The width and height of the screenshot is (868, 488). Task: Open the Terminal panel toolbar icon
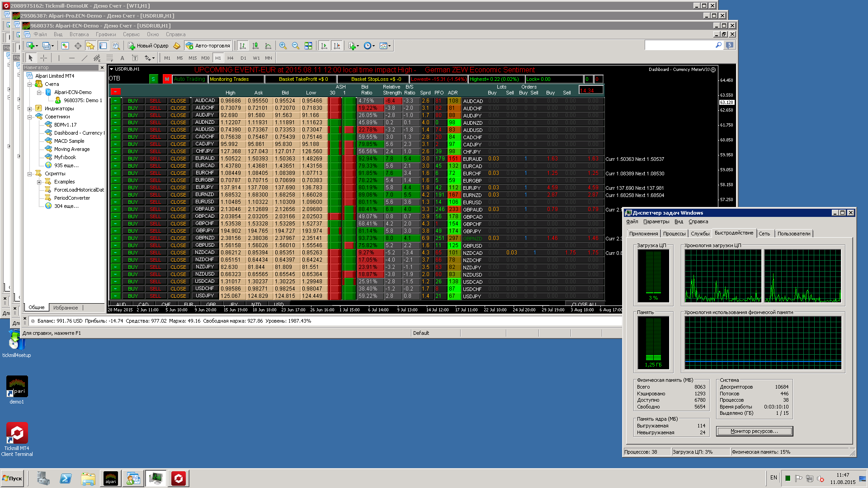click(x=103, y=46)
